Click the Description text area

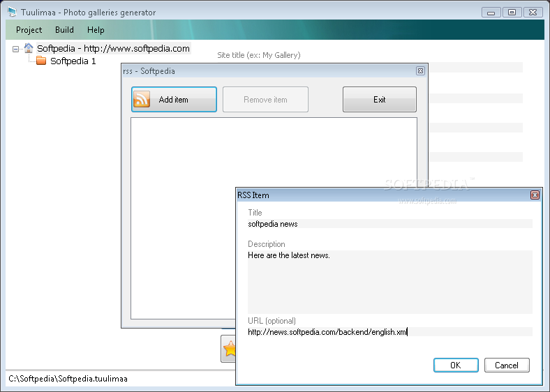click(x=390, y=282)
